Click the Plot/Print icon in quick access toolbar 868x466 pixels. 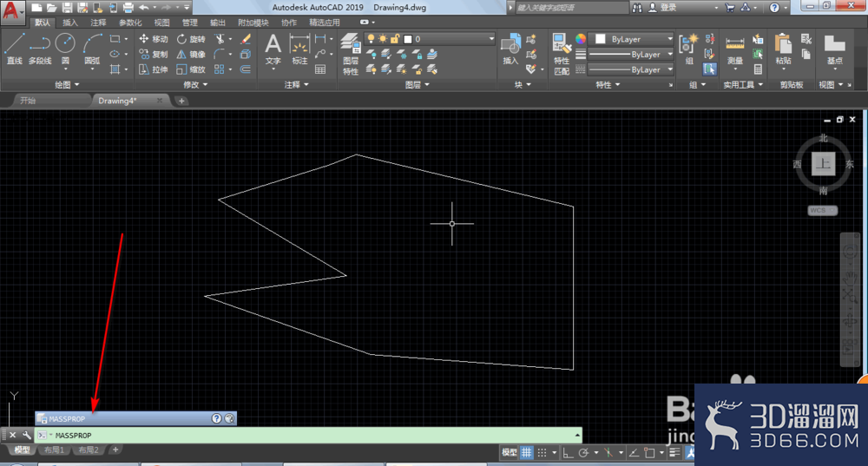click(x=128, y=8)
